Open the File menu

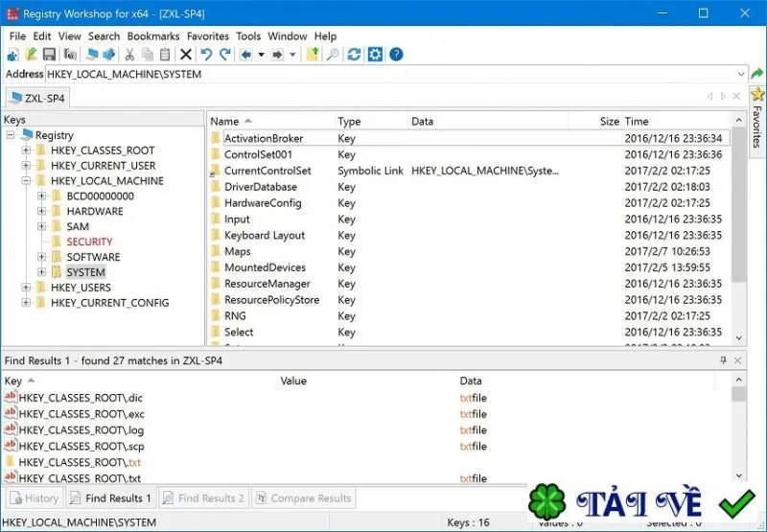click(x=17, y=36)
